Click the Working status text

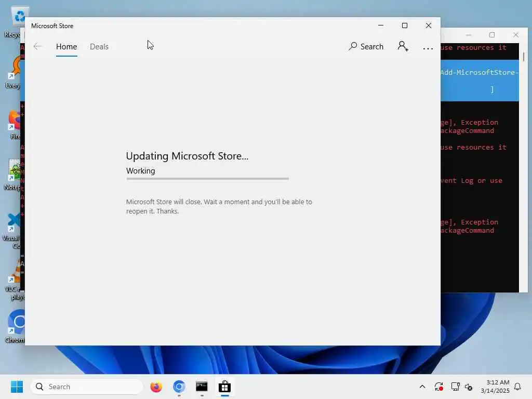click(x=140, y=170)
